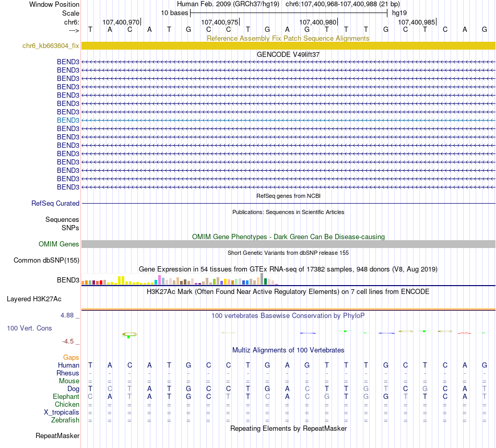Select the chr6: ruler label

[x=72, y=22]
